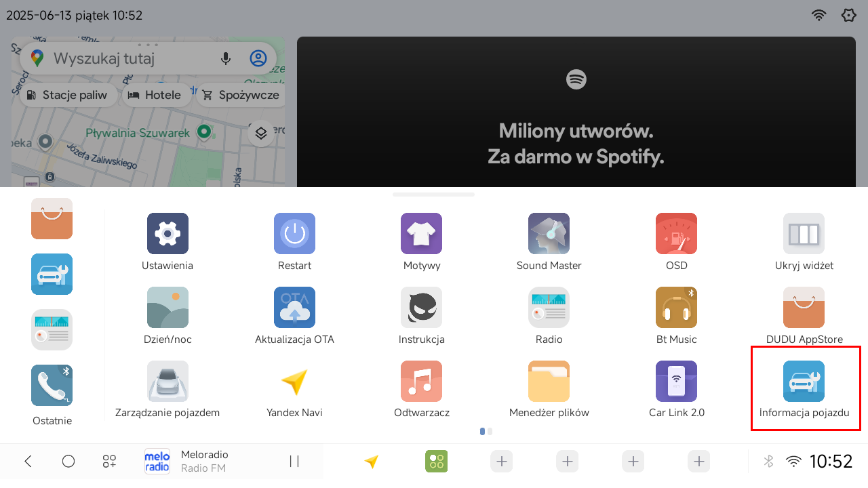
Task: Open the green app shortcut in dock
Action: click(x=437, y=462)
